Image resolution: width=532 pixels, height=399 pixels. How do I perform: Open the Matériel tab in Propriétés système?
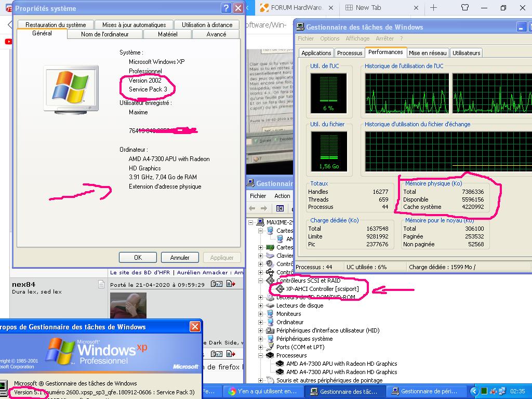click(x=168, y=34)
